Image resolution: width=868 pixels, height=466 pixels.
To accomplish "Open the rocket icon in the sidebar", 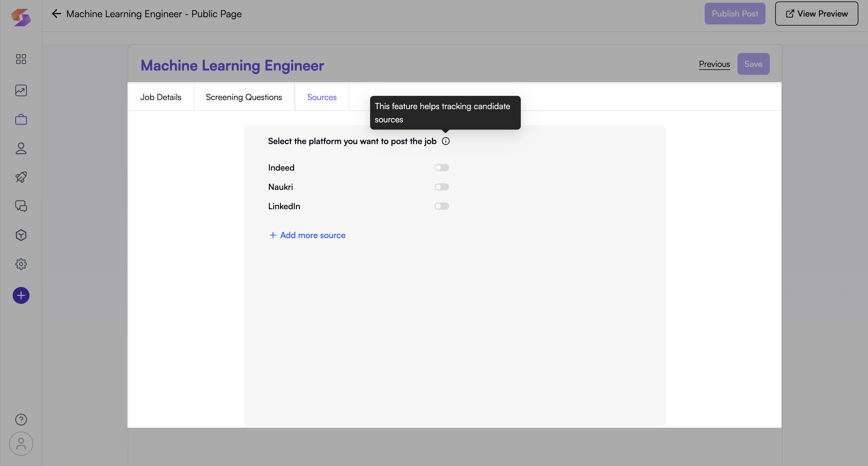I will coord(21,177).
